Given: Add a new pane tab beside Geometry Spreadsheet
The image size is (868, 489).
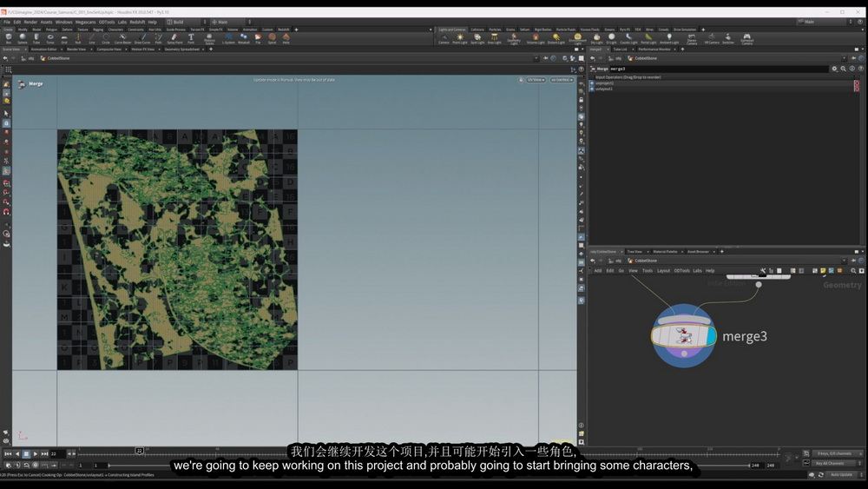Looking at the screenshot, I should (211, 50).
